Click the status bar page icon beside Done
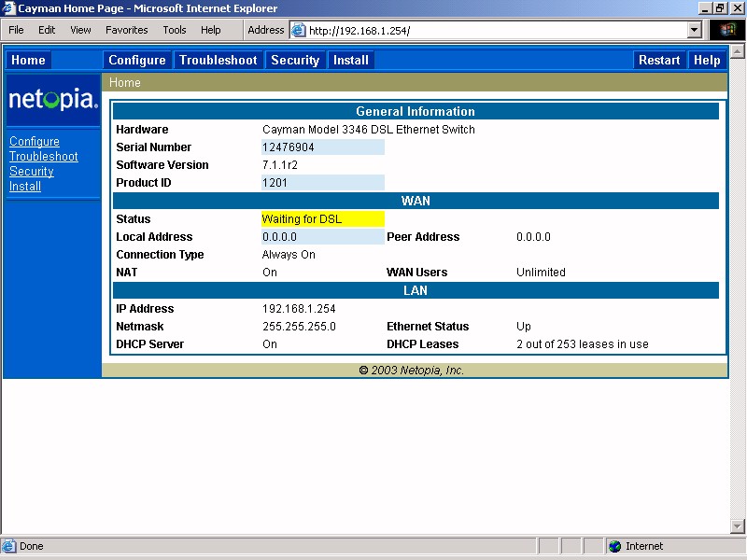Image resolution: width=747 pixels, height=560 pixels. 8,546
